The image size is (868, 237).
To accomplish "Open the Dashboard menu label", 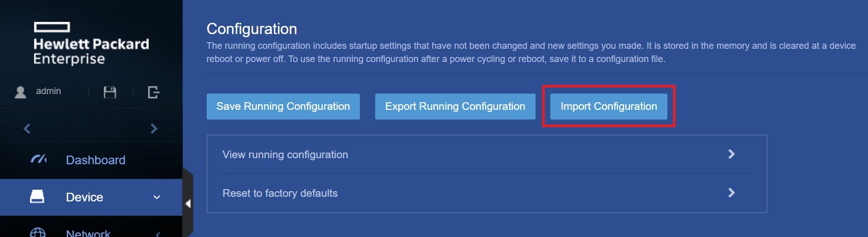I will [96, 160].
